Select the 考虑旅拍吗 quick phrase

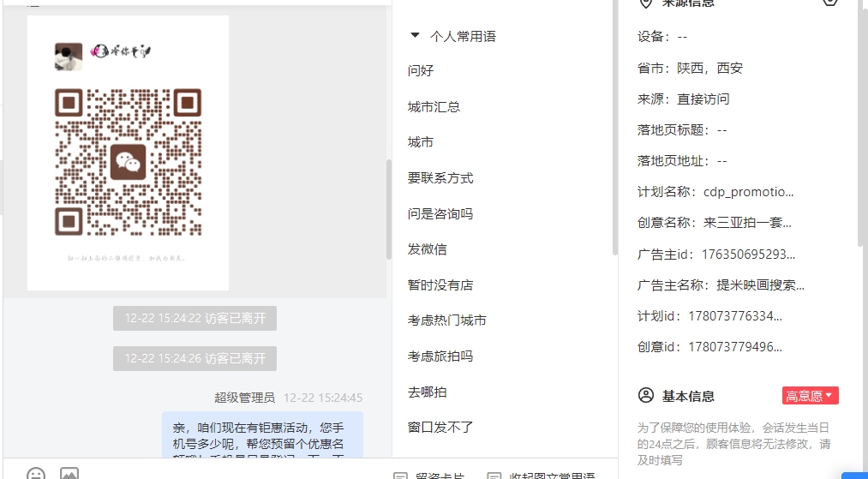pyautogui.click(x=440, y=356)
